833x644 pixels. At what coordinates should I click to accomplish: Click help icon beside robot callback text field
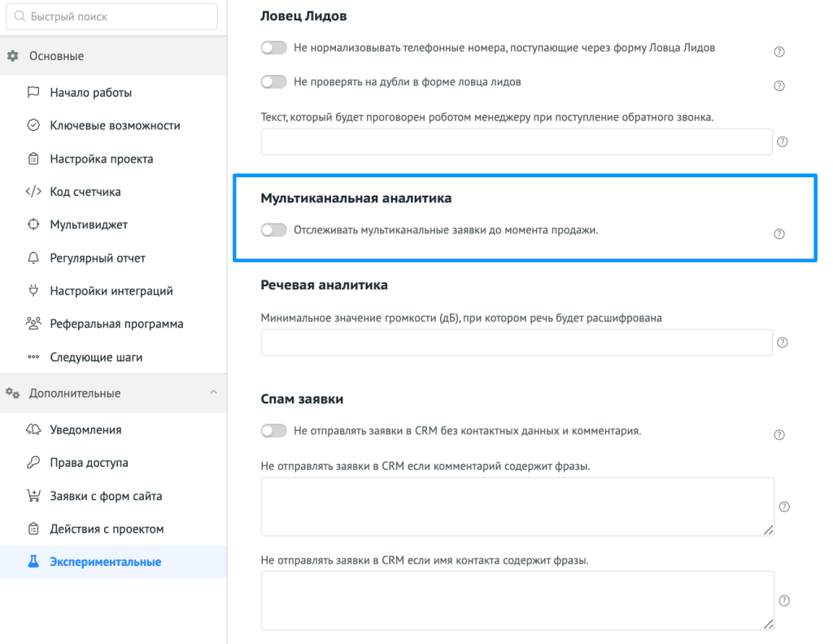tap(783, 141)
